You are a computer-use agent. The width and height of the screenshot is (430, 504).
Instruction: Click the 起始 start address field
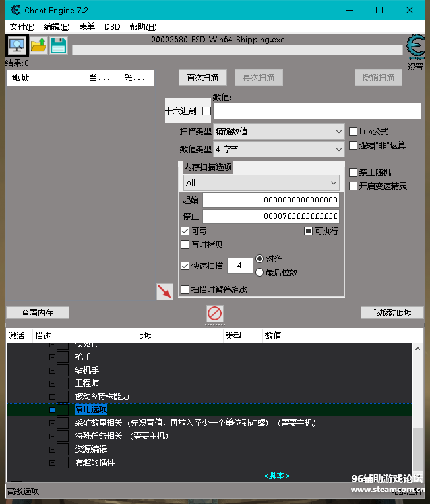pos(270,200)
